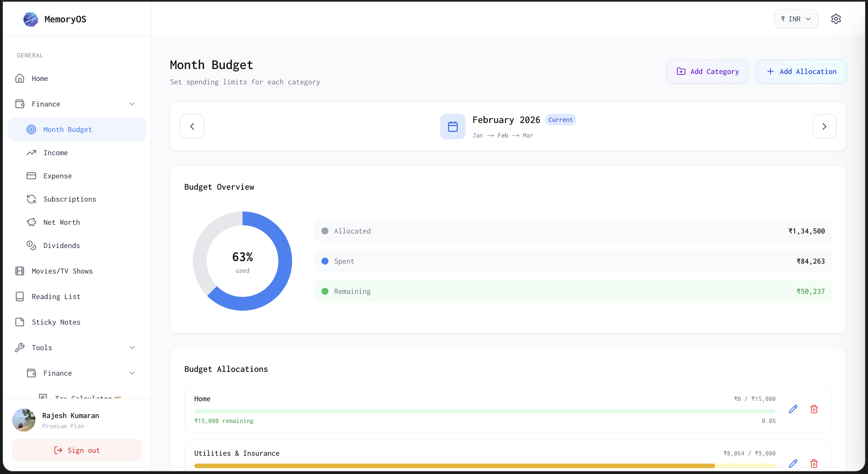Open the INR currency dropdown
The height and width of the screenshot is (474, 868).
[x=796, y=19]
